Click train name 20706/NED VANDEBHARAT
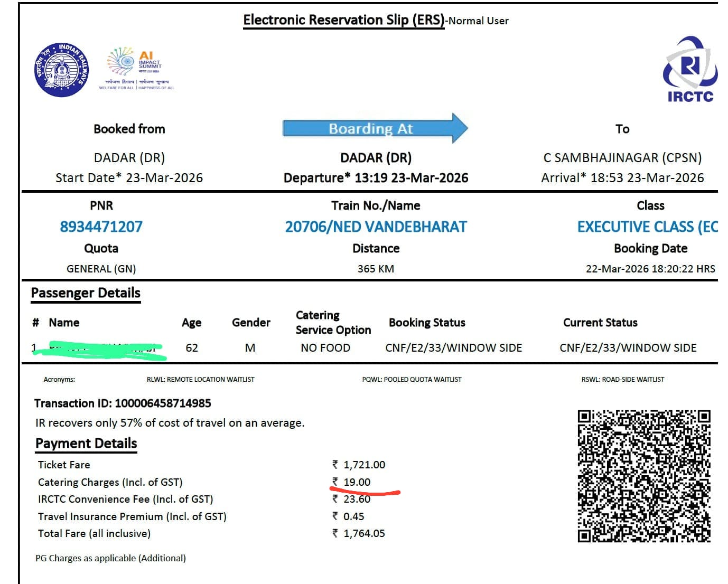This screenshot has height=584, width=728. (376, 227)
